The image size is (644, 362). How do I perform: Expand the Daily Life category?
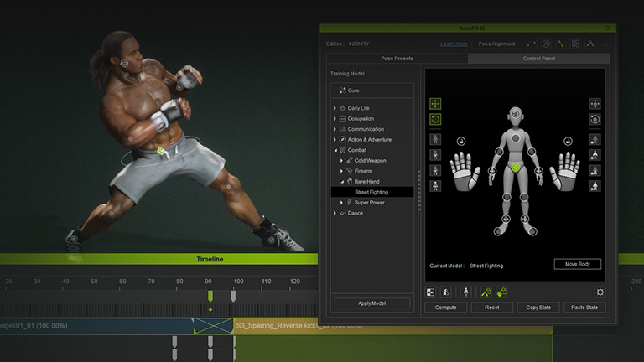pyautogui.click(x=335, y=108)
